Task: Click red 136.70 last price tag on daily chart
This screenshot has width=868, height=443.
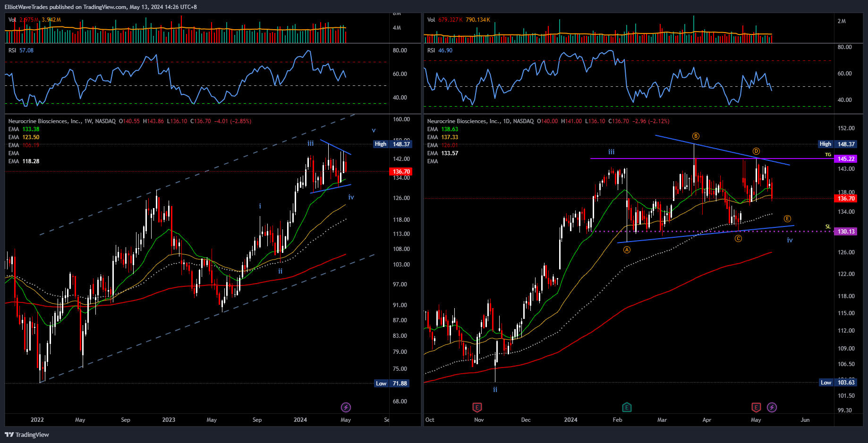Action: [x=846, y=199]
